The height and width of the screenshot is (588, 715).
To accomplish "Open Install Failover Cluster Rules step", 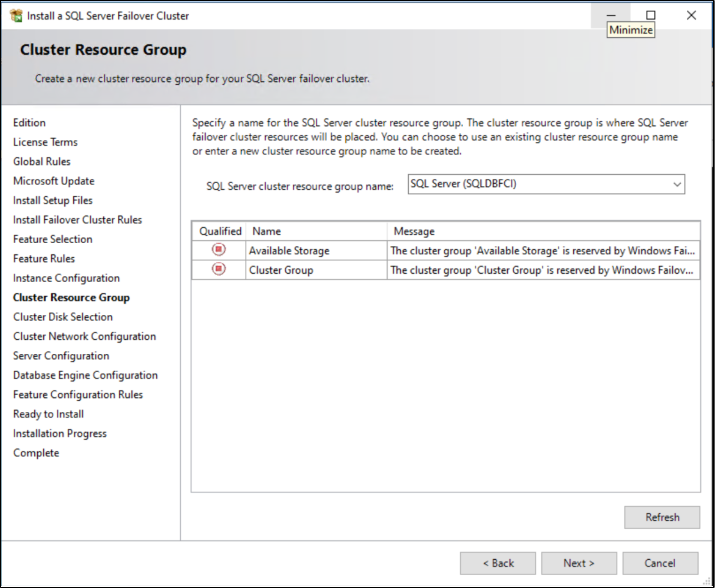I will (78, 220).
